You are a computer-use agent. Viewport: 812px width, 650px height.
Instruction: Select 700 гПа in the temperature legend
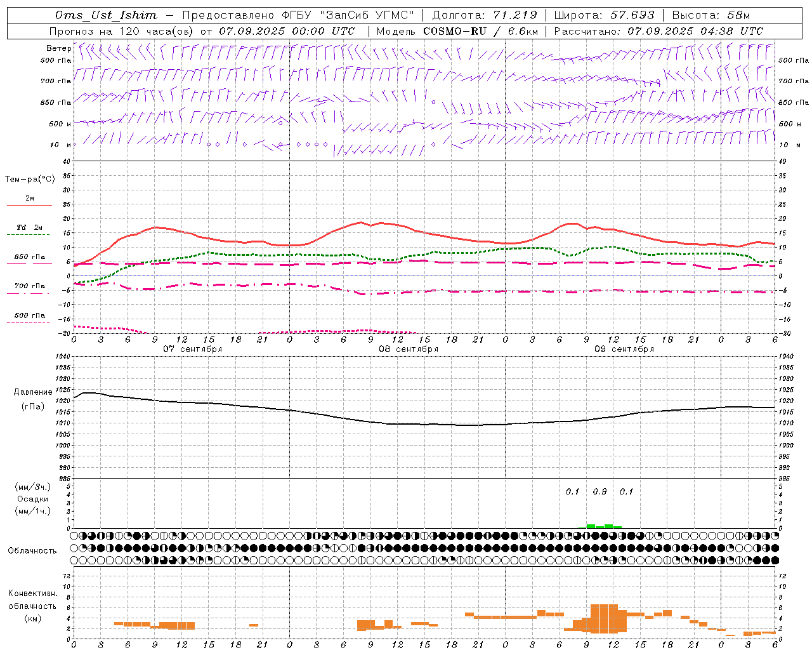coord(30,286)
